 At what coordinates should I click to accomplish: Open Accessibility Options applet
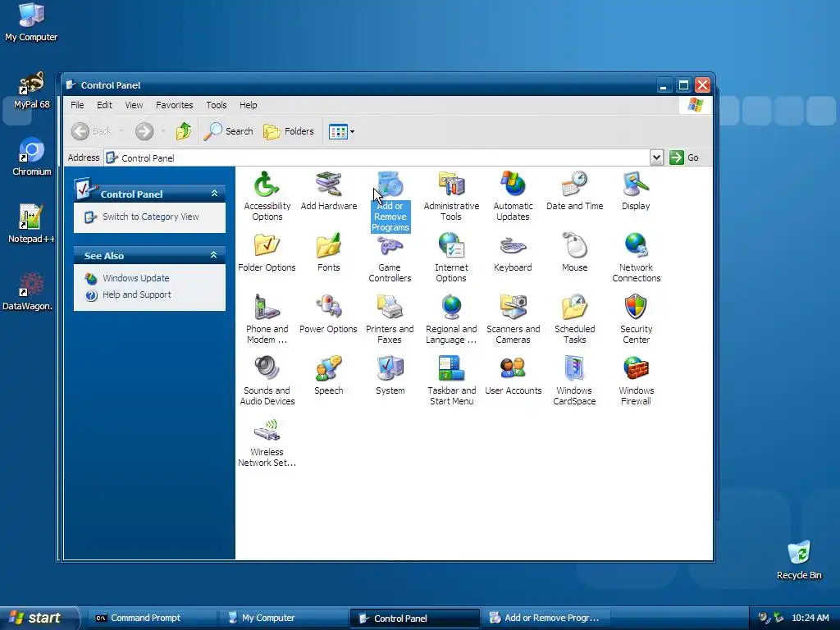pyautogui.click(x=267, y=195)
